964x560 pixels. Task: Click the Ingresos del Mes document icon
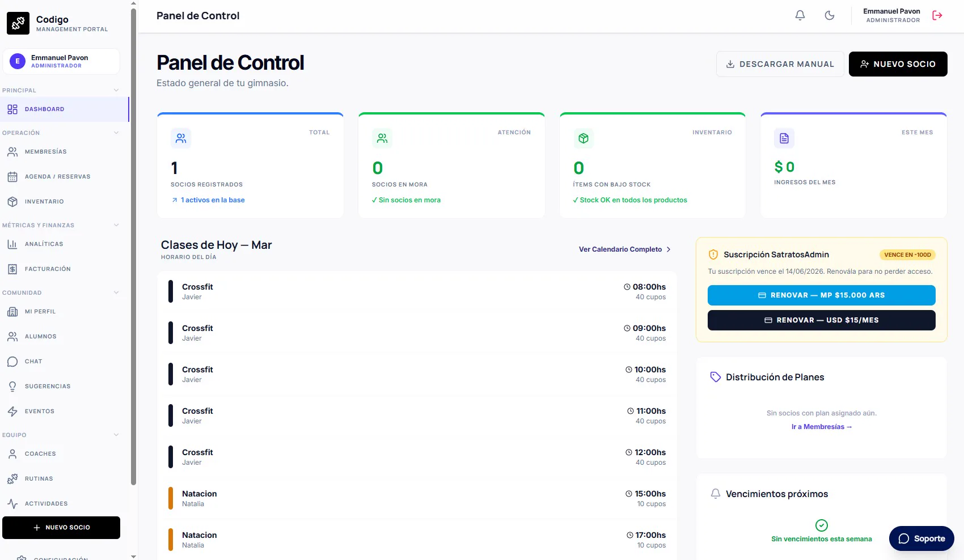[x=784, y=138]
